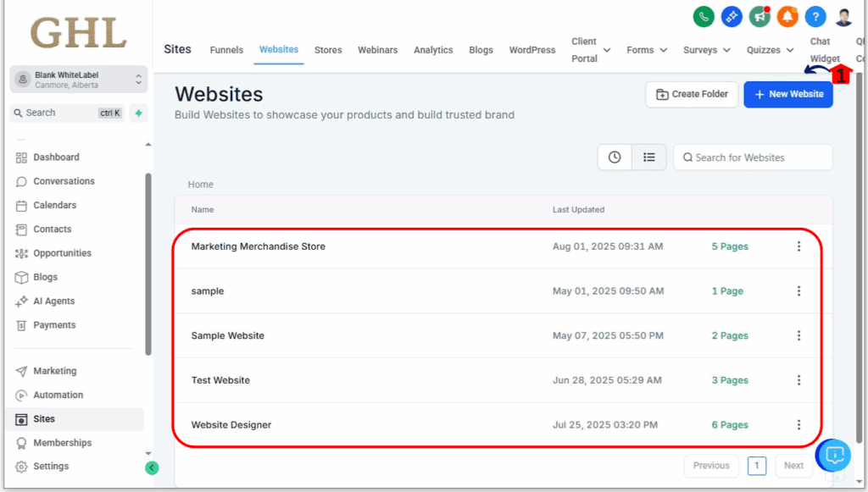Open Payments in sidebar
This screenshot has width=868, height=492.
pos(54,325)
